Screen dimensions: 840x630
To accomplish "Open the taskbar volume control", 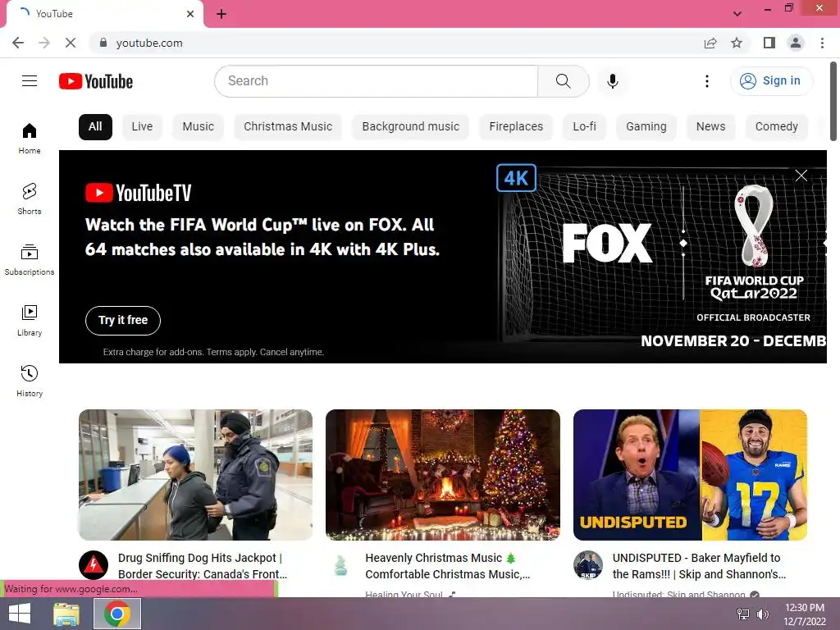I will 762,614.
